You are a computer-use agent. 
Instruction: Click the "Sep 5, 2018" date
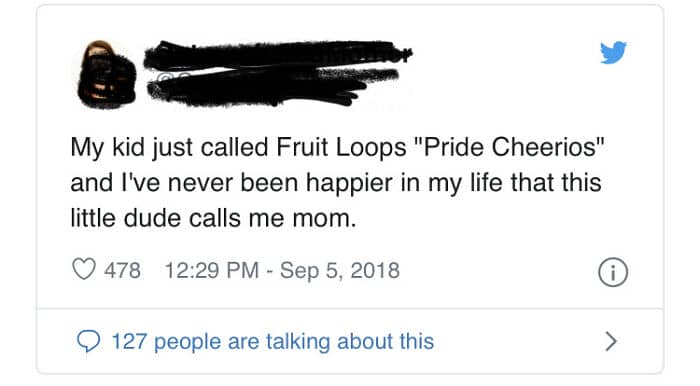340,270
